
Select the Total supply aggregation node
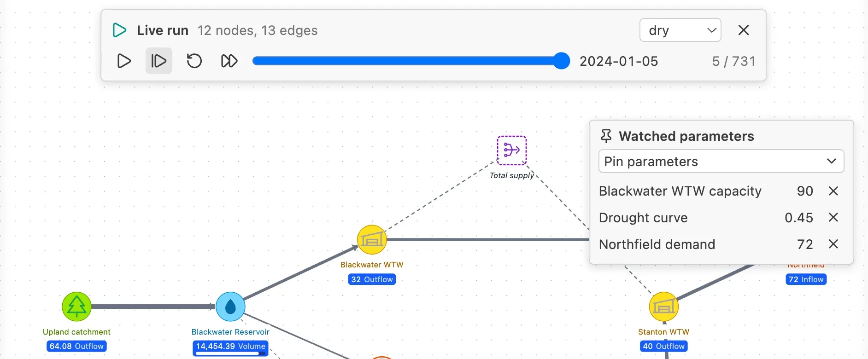[x=511, y=151]
